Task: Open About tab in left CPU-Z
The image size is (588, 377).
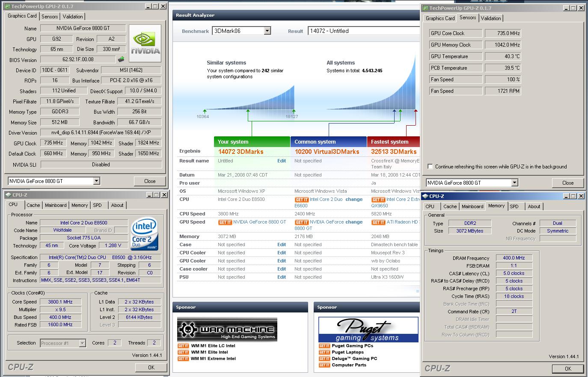Action: click(117, 205)
